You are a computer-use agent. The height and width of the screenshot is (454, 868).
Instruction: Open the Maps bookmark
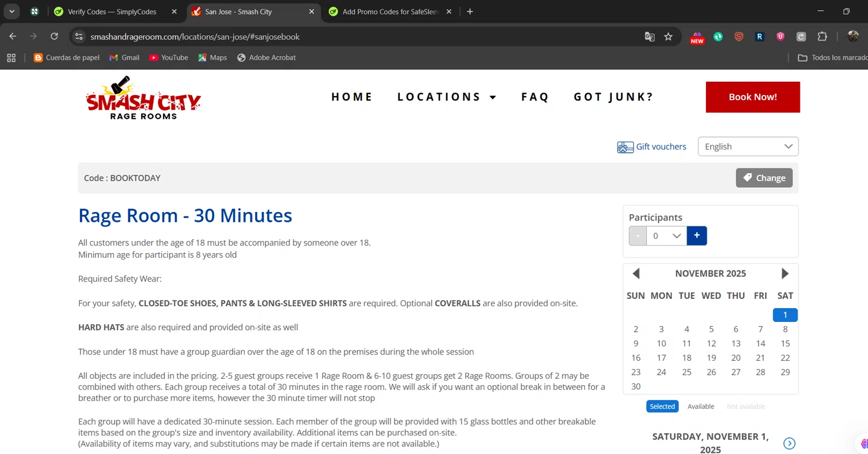(x=212, y=57)
